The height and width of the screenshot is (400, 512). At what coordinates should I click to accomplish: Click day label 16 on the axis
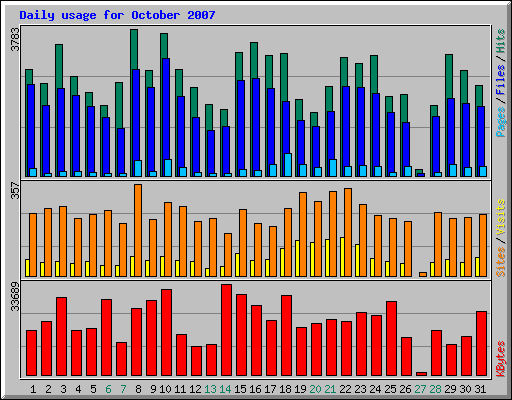(255, 389)
